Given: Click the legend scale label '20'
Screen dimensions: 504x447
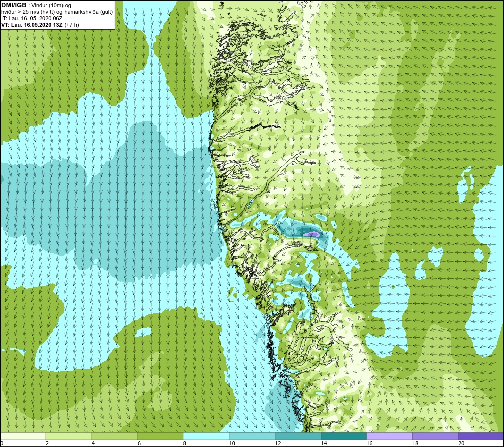Looking at the screenshot, I should 461,443.
